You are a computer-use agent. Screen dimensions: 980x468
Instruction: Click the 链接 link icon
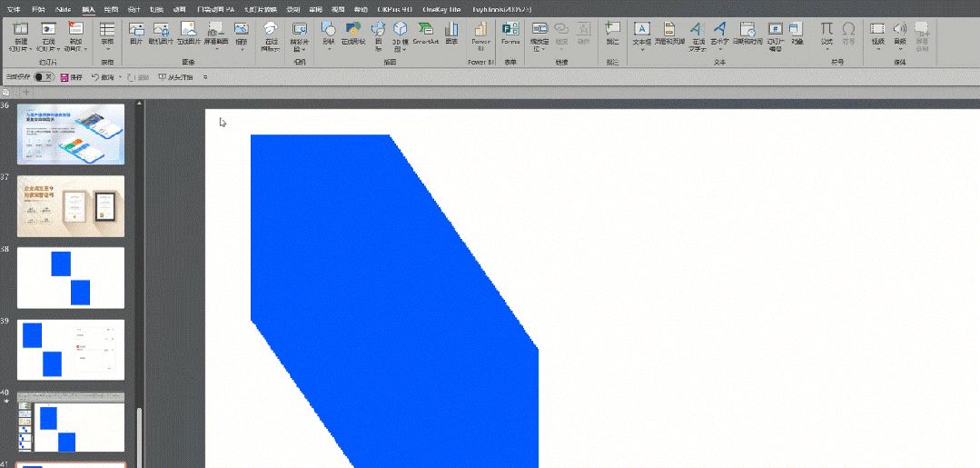point(561,33)
